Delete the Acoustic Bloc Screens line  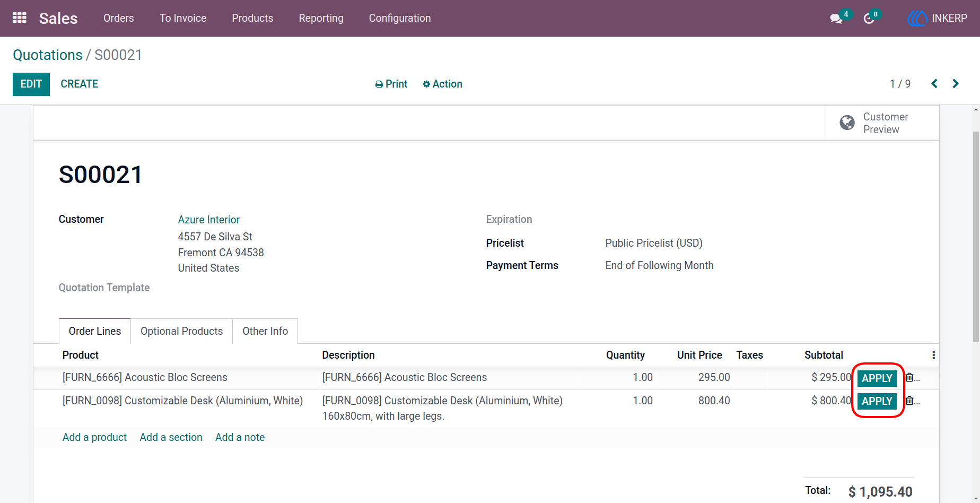910,377
